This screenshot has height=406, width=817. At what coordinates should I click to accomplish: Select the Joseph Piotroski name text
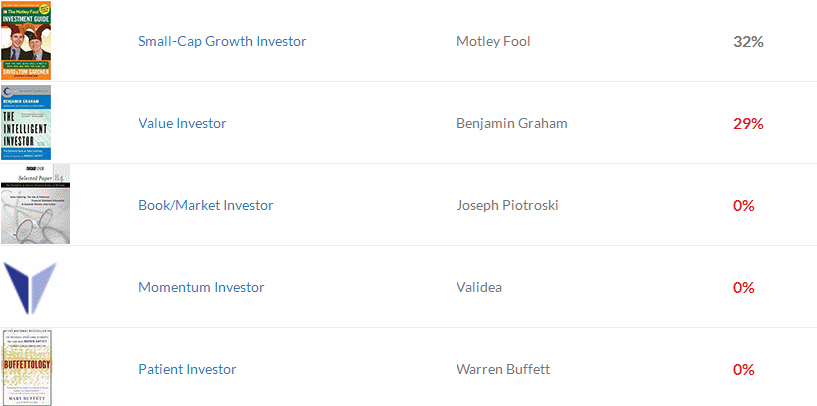pos(507,205)
